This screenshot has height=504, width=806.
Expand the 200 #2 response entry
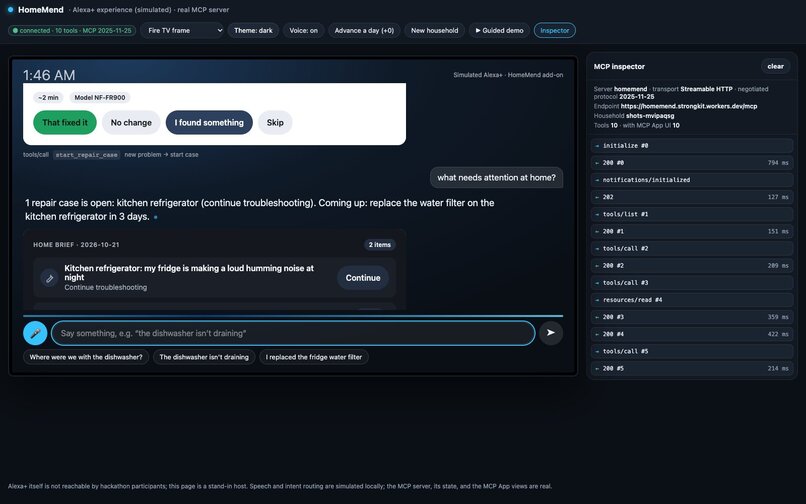point(692,265)
